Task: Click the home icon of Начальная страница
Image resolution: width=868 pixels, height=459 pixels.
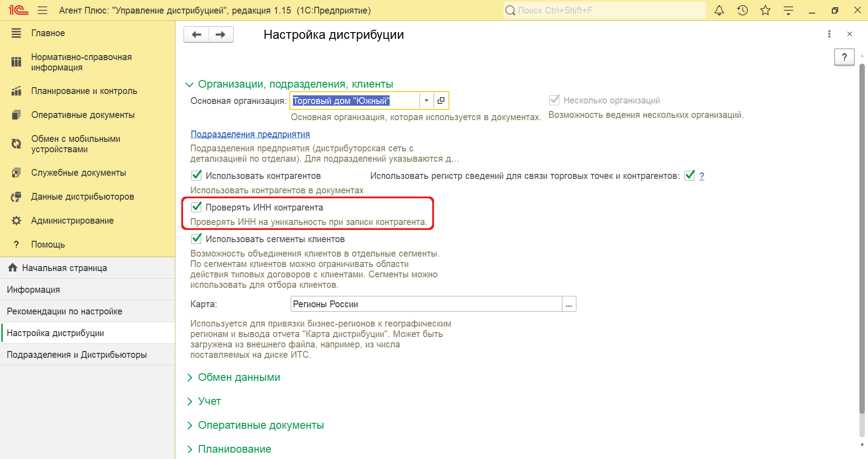Action: point(13,267)
